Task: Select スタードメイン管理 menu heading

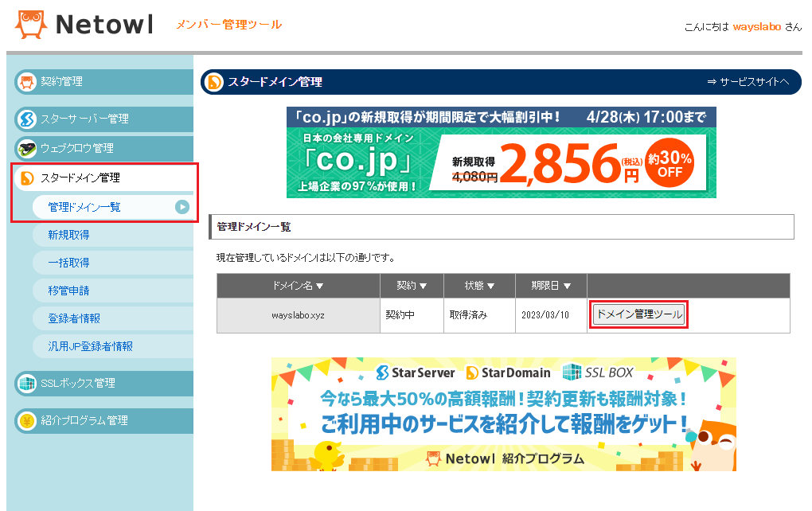Action: 104,178
